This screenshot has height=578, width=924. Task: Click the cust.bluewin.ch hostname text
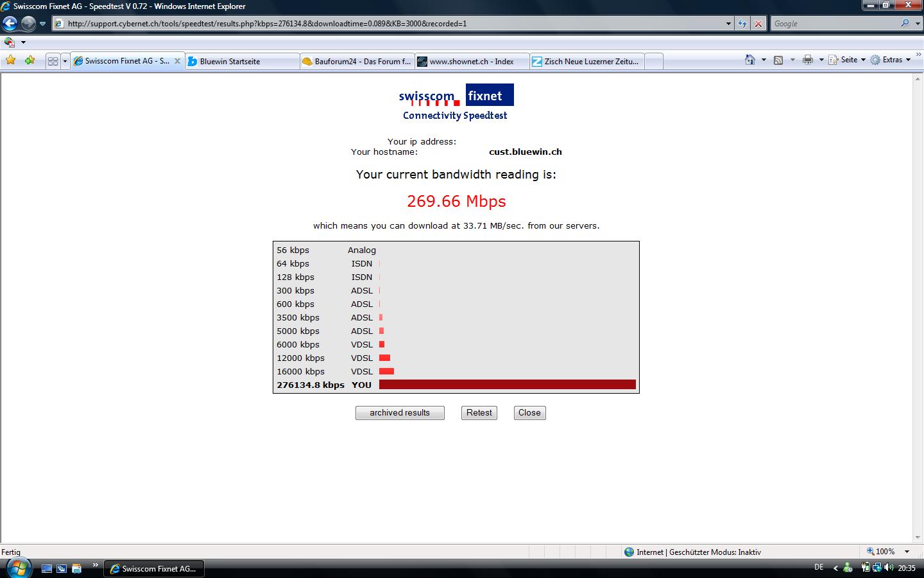point(526,152)
